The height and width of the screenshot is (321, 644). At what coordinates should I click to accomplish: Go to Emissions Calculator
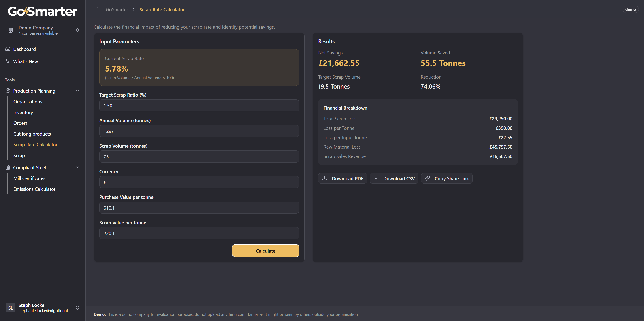pyautogui.click(x=34, y=189)
